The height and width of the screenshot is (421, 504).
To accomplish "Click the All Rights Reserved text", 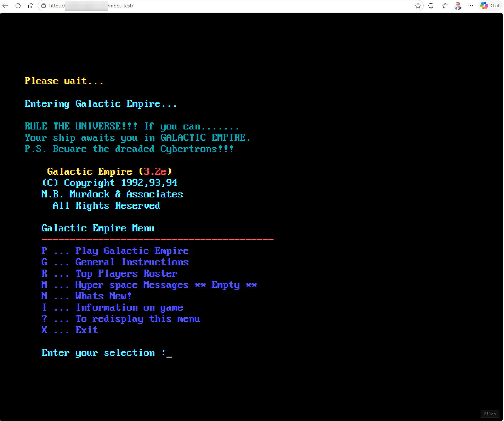I will [107, 206].
